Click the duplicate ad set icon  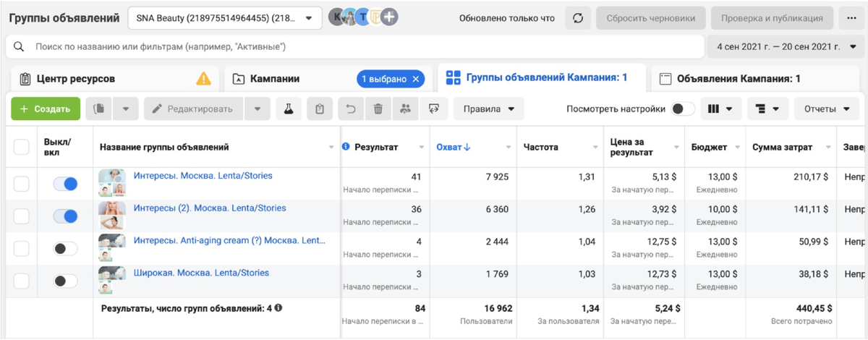point(99,109)
